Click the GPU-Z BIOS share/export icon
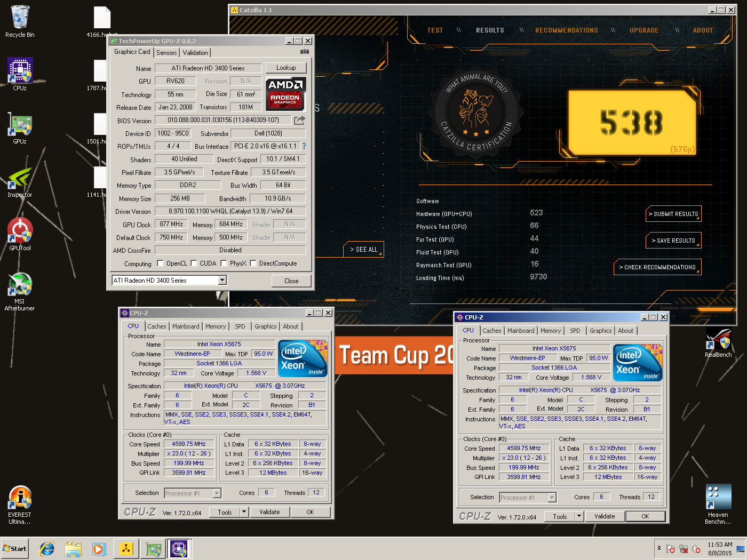The image size is (747, 560). click(x=299, y=120)
